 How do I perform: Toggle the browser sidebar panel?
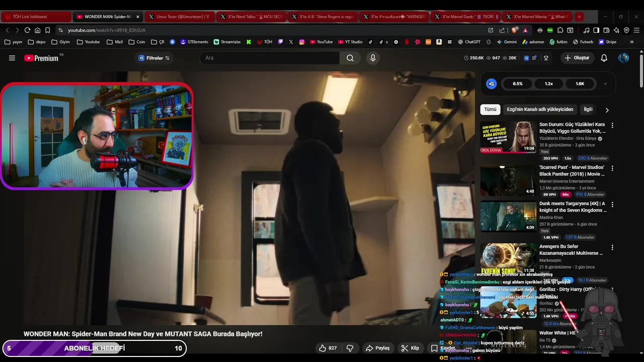(x=596, y=30)
